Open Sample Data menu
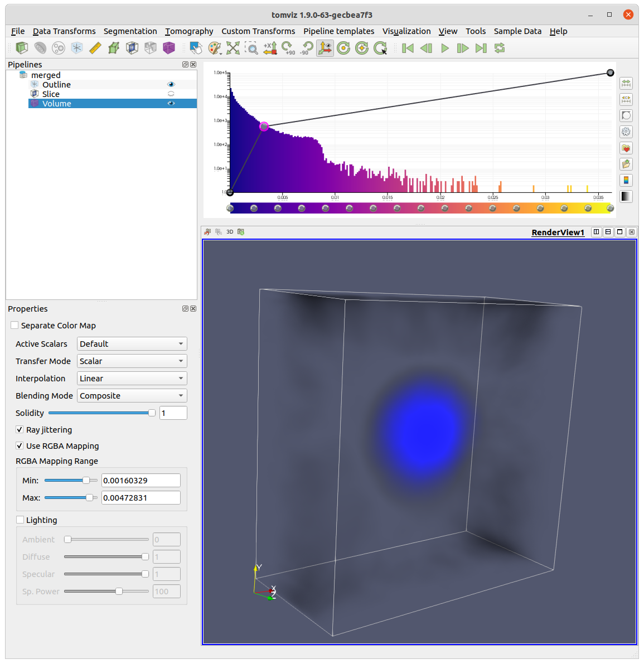The height and width of the screenshot is (664, 644). tap(517, 31)
